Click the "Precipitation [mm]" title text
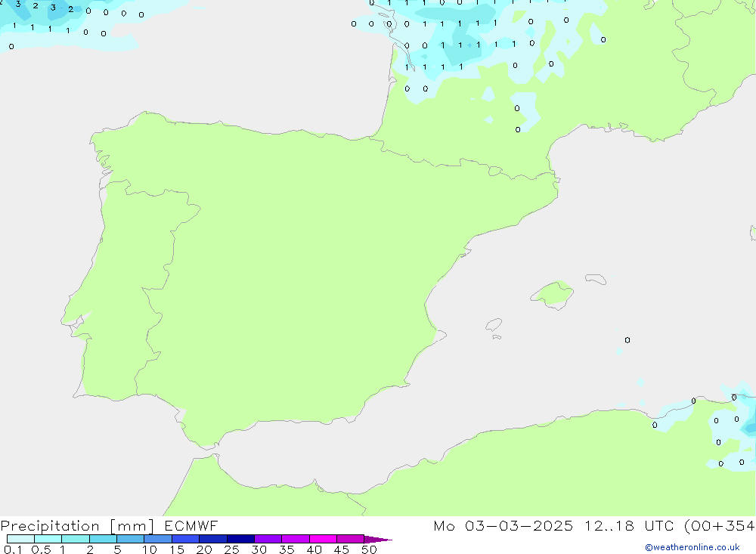Viewport: 756px width, 554px height. tap(77, 526)
